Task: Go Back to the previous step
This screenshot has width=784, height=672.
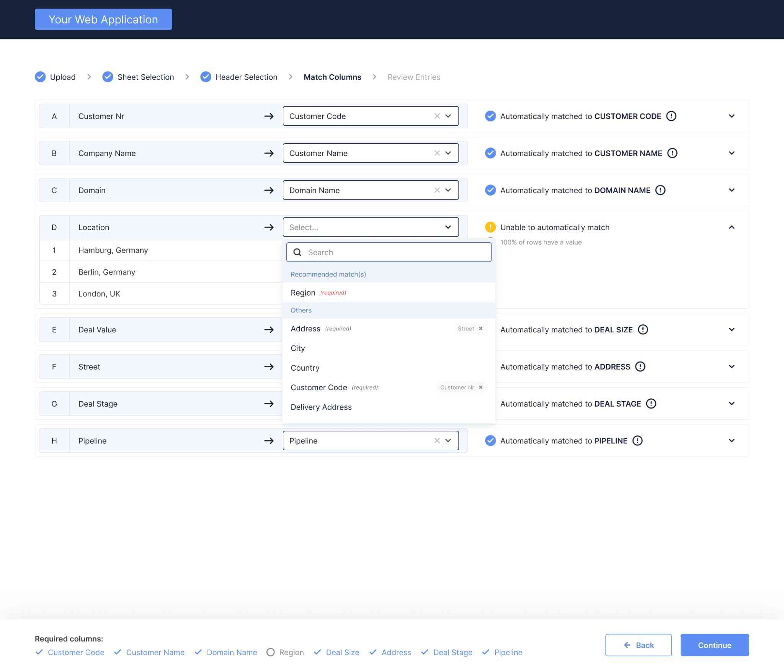Action: click(638, 645)
